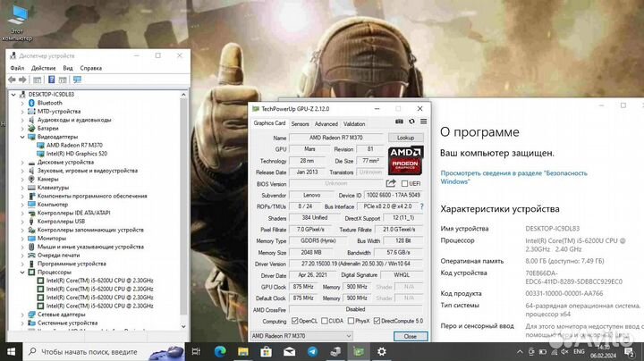This screenshot has width=644, height=361.
Task: Click the Bus Interface question mark icon
Action: pyautogui.click(x=422, y=206)
